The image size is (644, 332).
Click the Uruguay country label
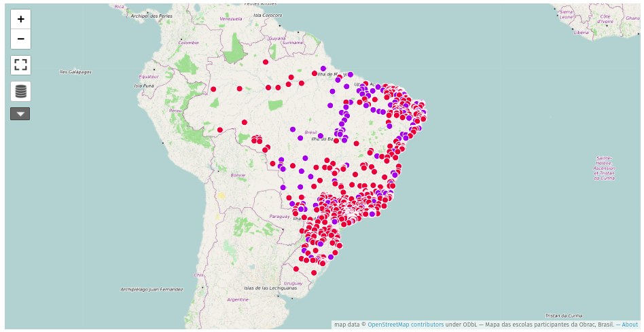[293, 283]
